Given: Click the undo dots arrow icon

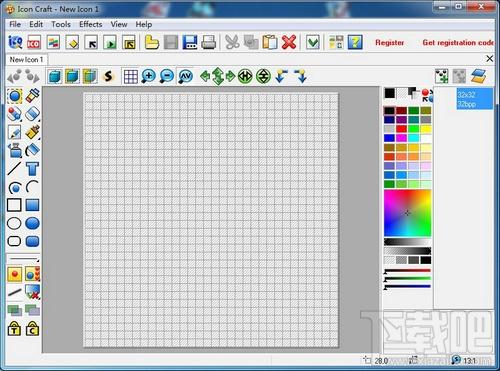Looking at the screenshot, I should [14, 76].
